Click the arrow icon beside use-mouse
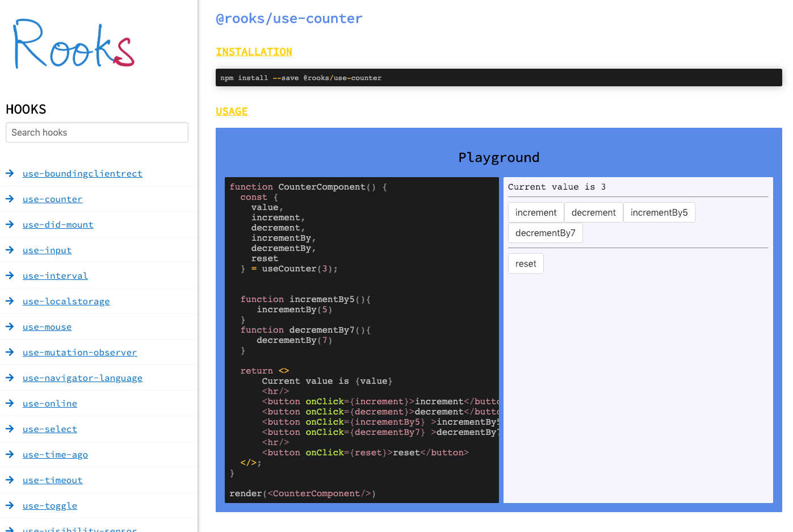This screenshot has height=532, width=793. point(10,326)
